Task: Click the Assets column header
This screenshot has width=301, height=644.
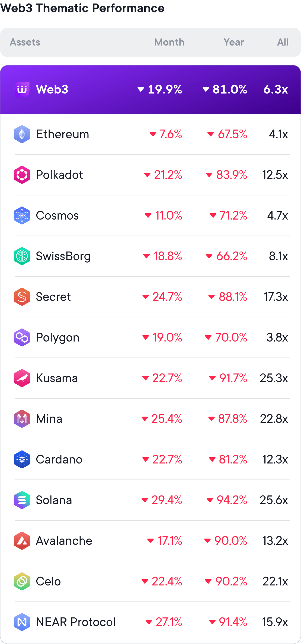Action: tap(25, 42)
